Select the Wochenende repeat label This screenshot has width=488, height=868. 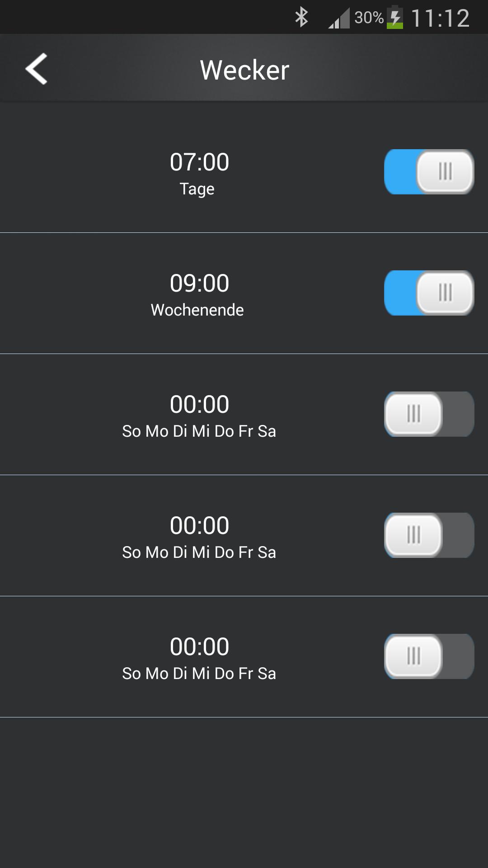pos(197,310)
